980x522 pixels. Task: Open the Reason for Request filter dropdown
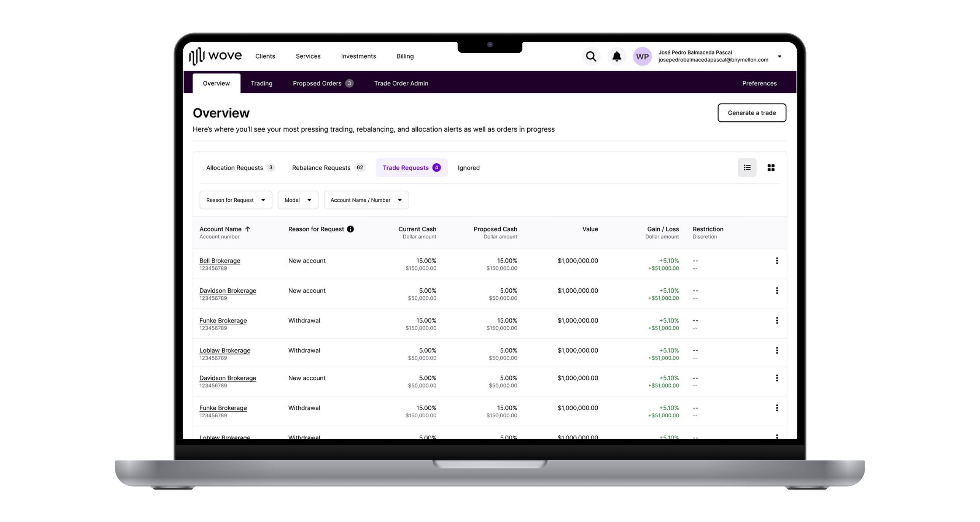(236, 200)
